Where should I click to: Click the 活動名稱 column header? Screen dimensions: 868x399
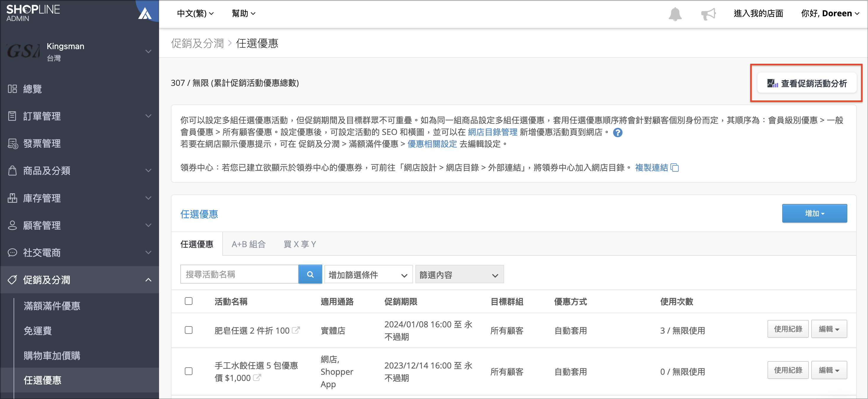tap(231, 301)
